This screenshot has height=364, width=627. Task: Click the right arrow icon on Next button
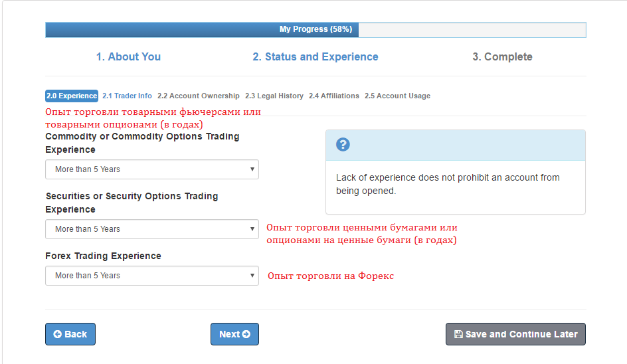pos(246,334)
